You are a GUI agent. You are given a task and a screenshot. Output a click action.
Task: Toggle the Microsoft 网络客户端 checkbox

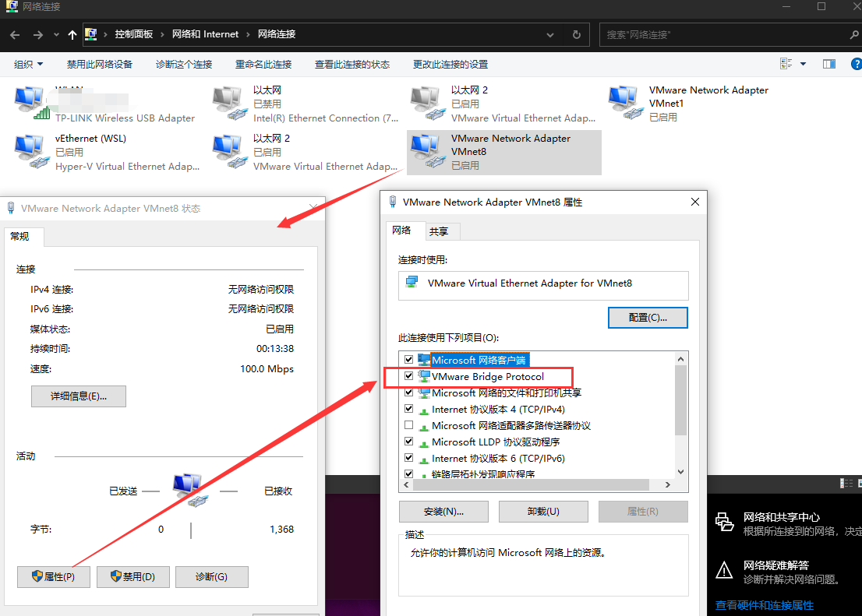(408, 359)
